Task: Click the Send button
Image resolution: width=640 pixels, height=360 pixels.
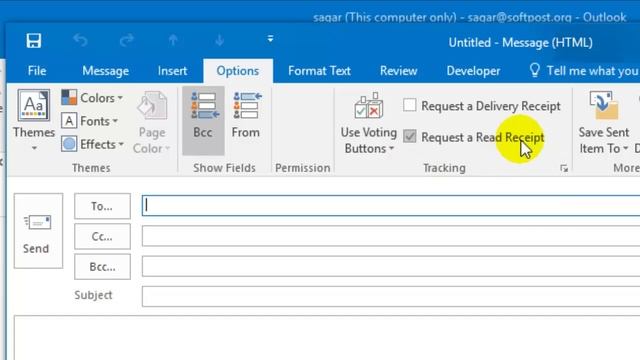Action: pos(38,231)
